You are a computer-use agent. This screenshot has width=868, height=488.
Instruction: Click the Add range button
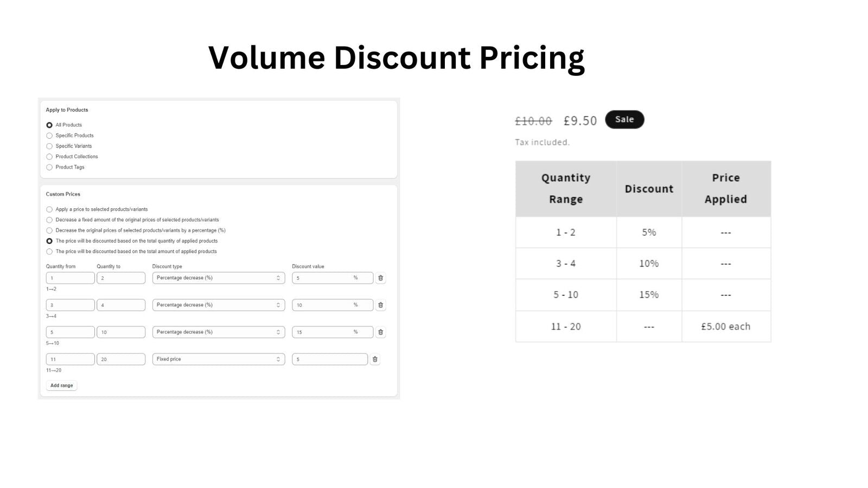pos(61,385)
